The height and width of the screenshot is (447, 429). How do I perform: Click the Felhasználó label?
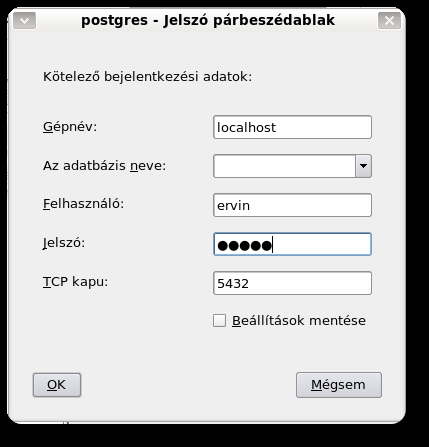click(83, 204)
